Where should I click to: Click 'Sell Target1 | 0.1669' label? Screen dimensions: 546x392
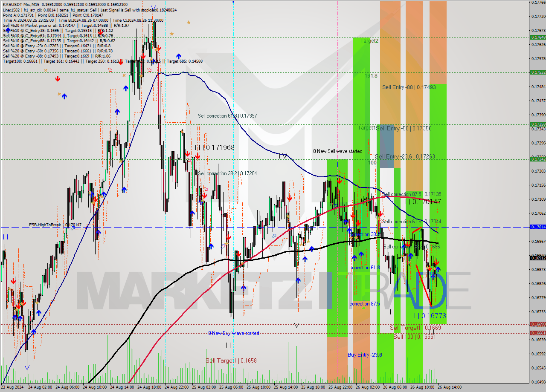416,328
